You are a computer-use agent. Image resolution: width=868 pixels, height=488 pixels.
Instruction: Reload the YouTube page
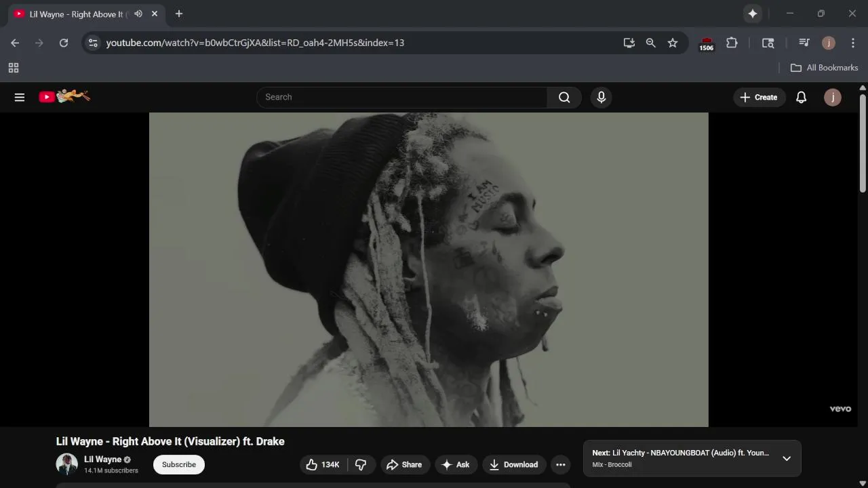click(64, 43)
